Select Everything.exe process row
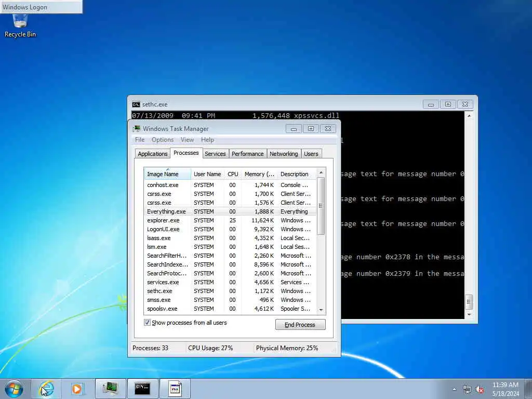The width and height of the screenshot is (532, 399). point(230,211)
